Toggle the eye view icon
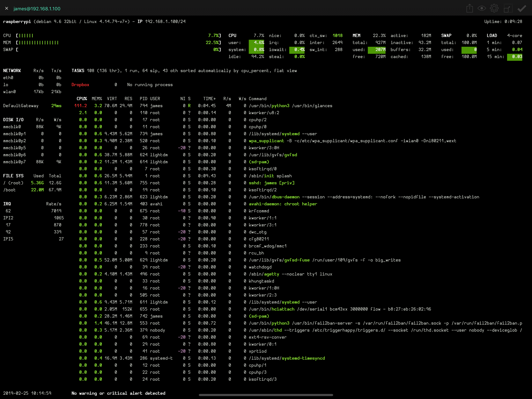The image size is (532, 399). pos(482,8)
